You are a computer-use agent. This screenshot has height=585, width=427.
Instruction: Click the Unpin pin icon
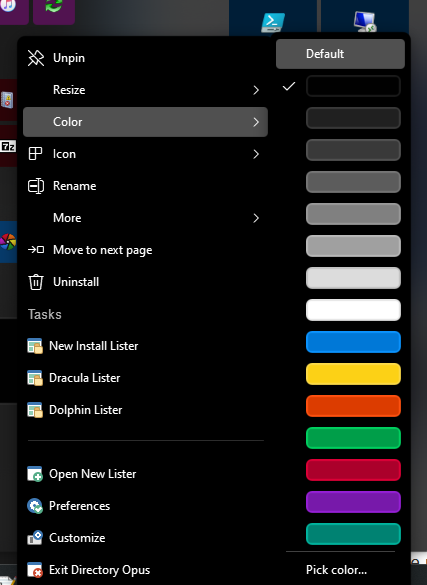click(x=36, y=58)
